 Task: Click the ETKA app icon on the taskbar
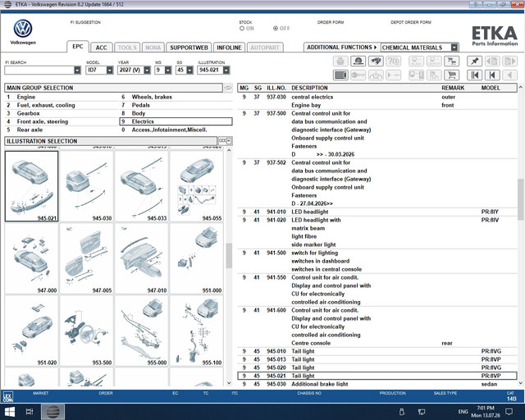[x=52, y=412]
